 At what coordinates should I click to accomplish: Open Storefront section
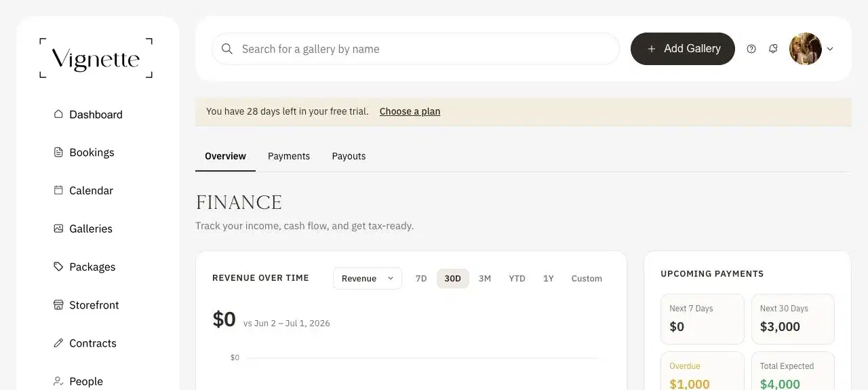click(x=94, y=305)
